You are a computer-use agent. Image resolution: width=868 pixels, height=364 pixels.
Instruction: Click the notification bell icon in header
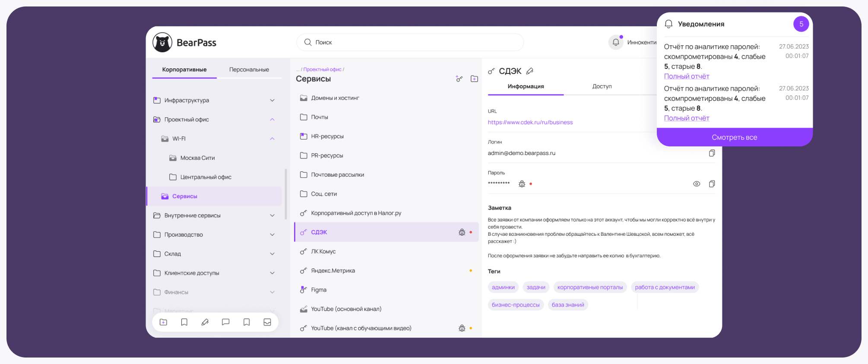click(x=615, y=42)
